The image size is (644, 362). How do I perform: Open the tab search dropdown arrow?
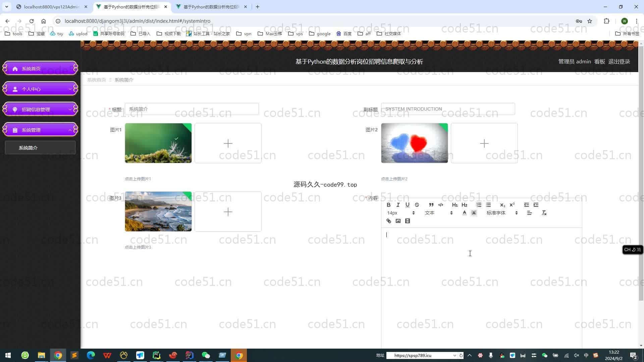(x=6, y=7)
